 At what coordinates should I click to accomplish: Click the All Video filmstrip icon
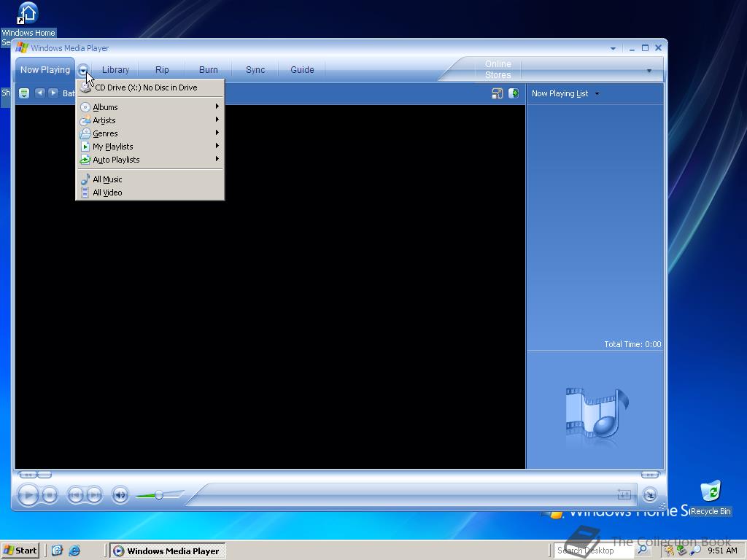(x=85, y=192)
